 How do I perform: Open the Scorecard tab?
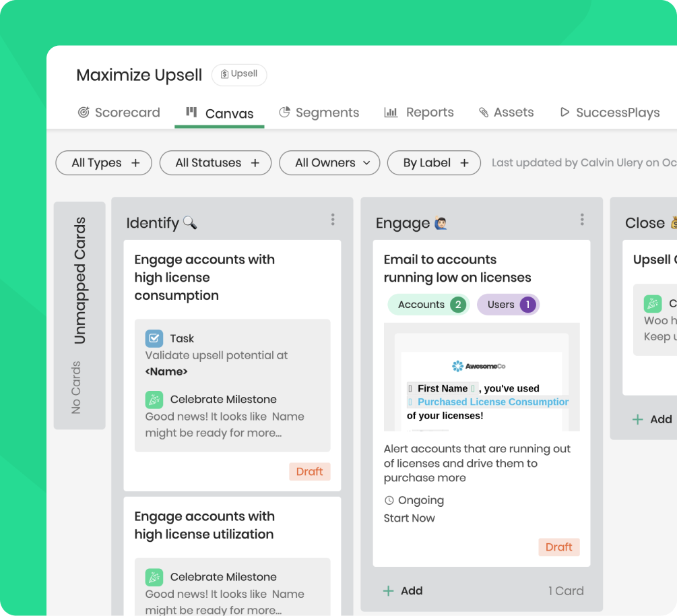119,113
